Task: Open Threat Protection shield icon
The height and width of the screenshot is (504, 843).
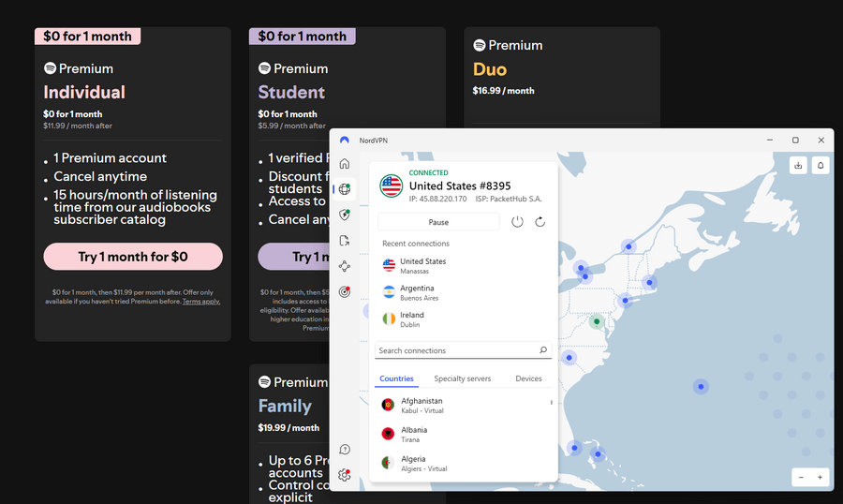Action: click(345, 215)
